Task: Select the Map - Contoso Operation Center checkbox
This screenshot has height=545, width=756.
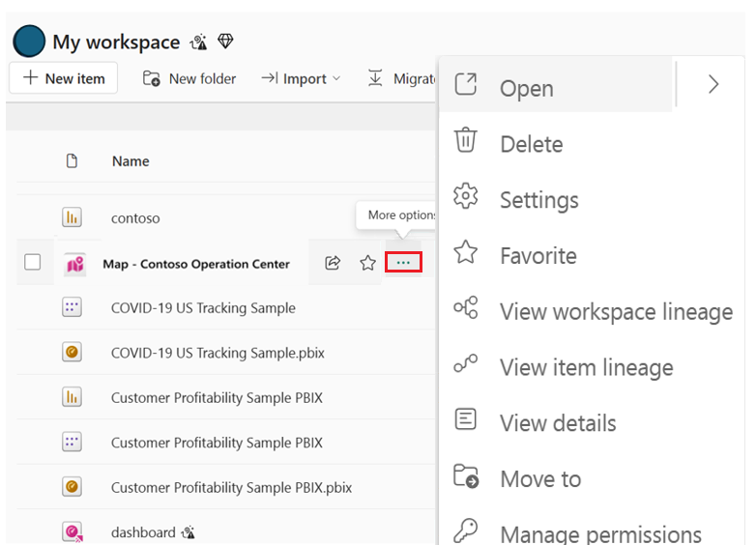Action: [x=33, y=262]
